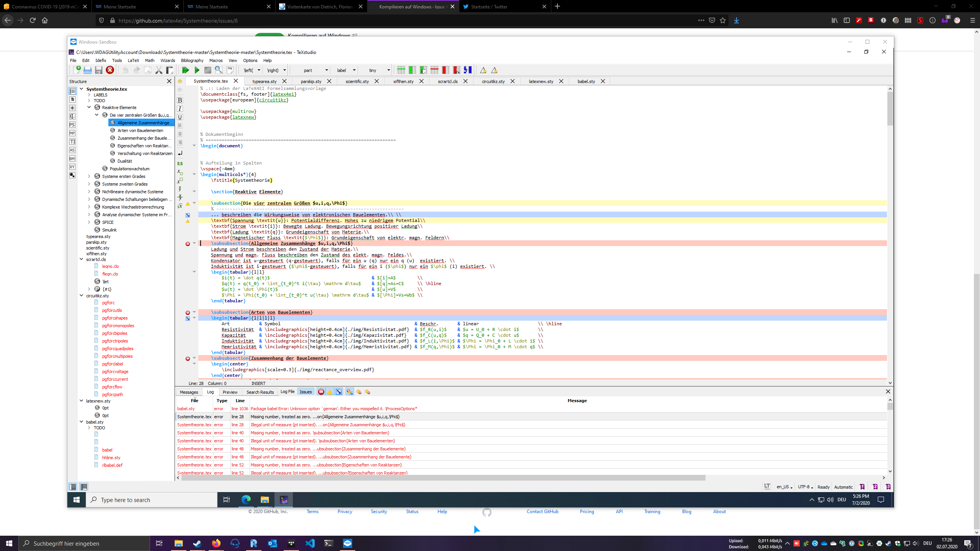Open the Contact GitHub link
This screenshot has width=980, height=551.
542,511
